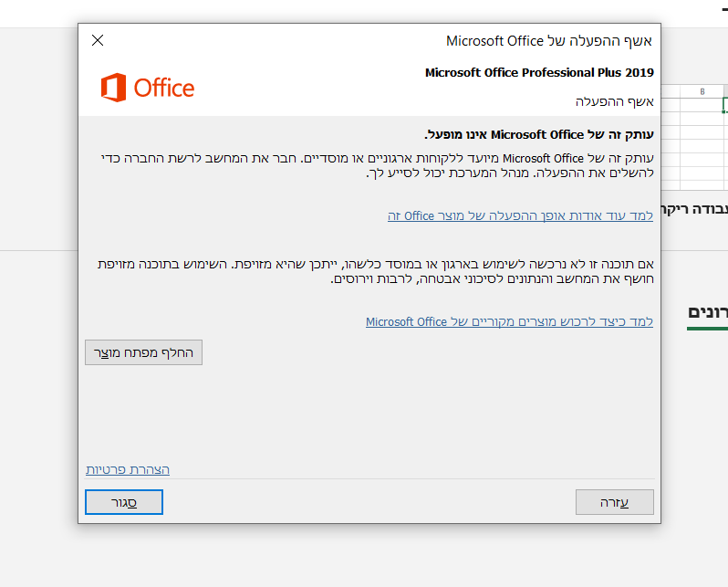Click the Microsoft Office Professional Plus 2019 heading
728x587 pixels.
539,72
